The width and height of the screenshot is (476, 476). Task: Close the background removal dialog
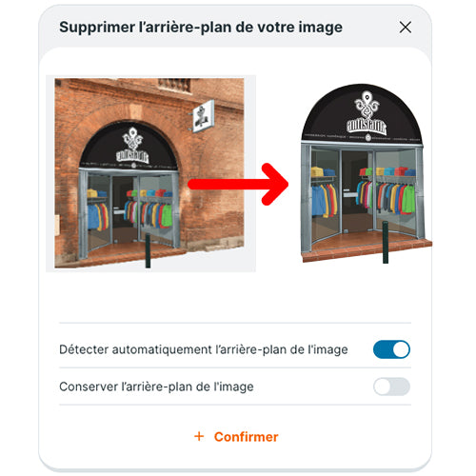pyautogui.click(x=406, y=28)
